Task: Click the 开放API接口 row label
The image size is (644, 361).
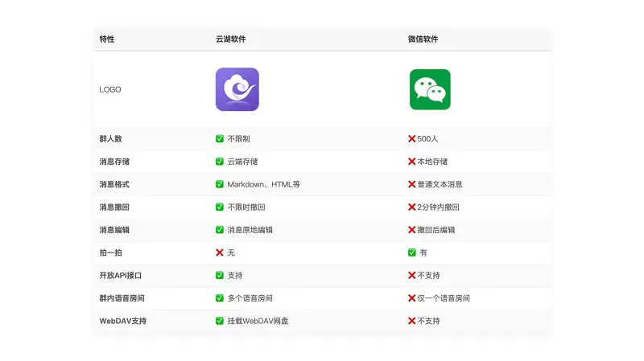Action: click(120, 275)
